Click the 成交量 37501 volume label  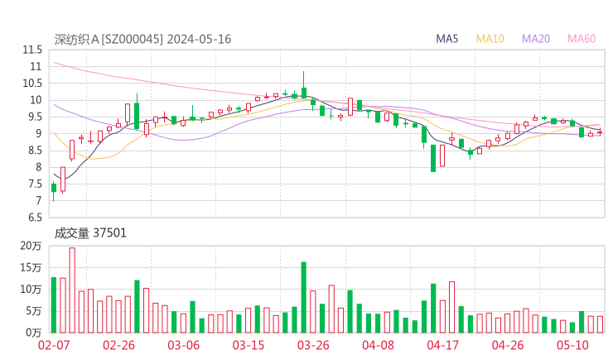tap(90, 233)
